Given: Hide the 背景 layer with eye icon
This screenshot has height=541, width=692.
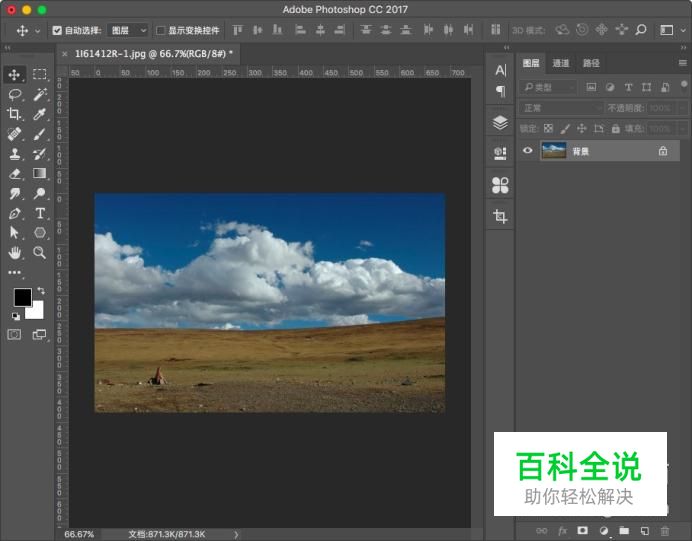Looking at the screenshot, I should 528,151.
